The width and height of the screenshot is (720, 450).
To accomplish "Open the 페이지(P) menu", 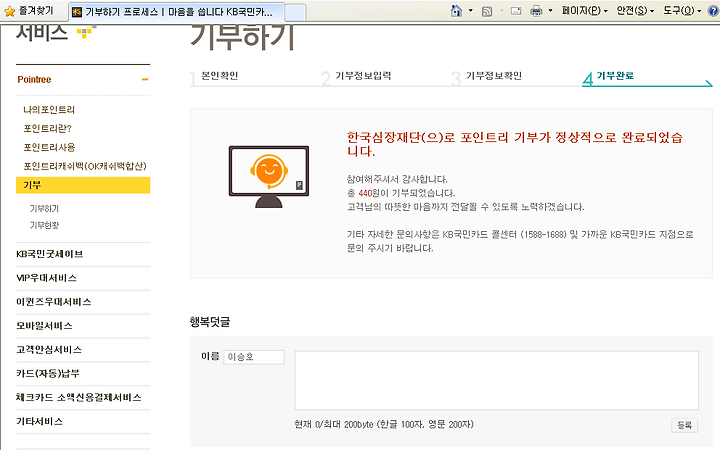I will [585, 11].
